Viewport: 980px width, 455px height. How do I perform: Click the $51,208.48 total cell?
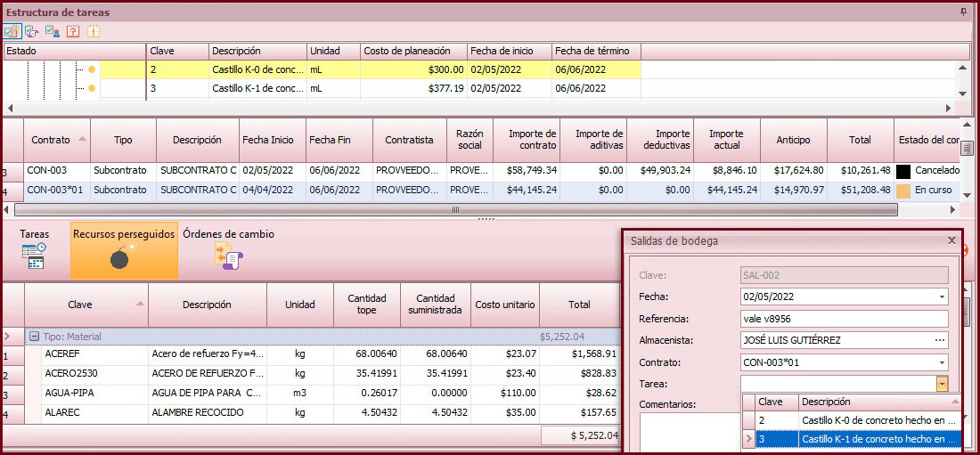point(860,190)
